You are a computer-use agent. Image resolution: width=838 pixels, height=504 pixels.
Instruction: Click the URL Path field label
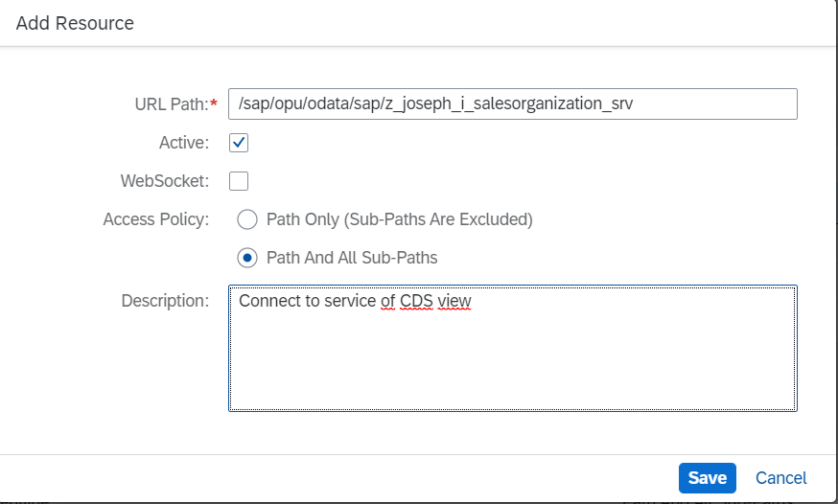coord(169,104)
